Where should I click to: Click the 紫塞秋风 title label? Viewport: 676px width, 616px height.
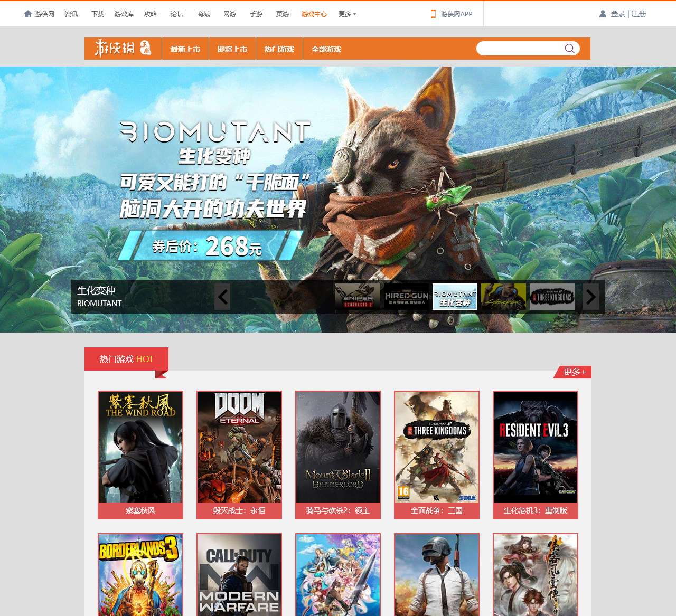coord(140,510)
